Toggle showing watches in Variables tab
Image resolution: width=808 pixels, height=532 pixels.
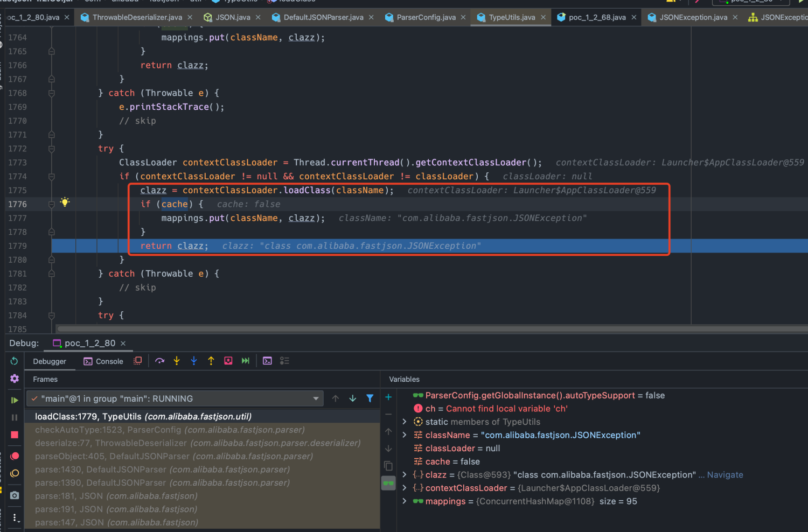tap(388, 484)
